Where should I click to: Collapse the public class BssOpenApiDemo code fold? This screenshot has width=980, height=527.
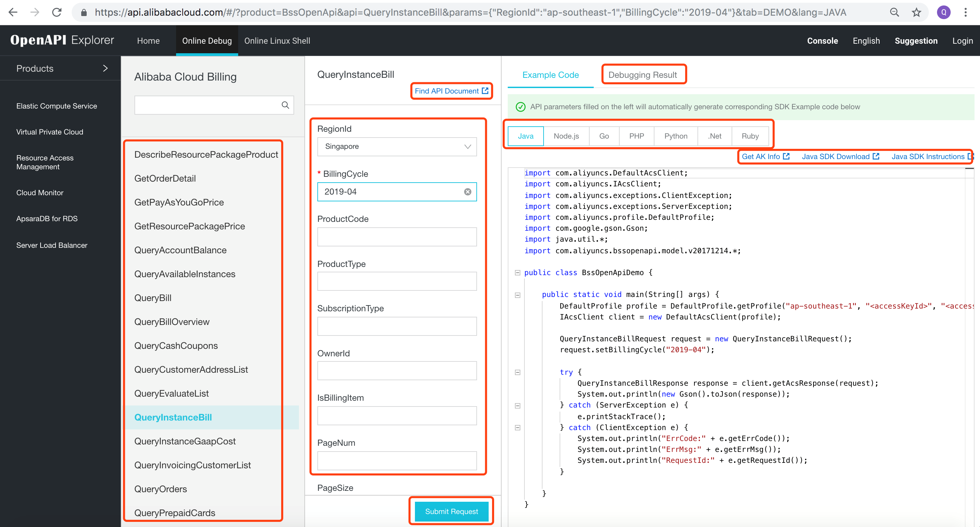coord(517,273)
